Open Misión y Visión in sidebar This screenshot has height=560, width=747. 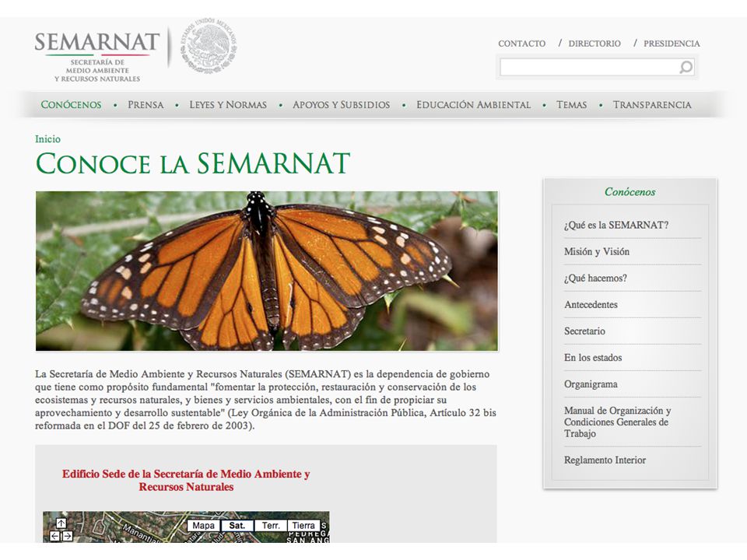coord(597,251)
